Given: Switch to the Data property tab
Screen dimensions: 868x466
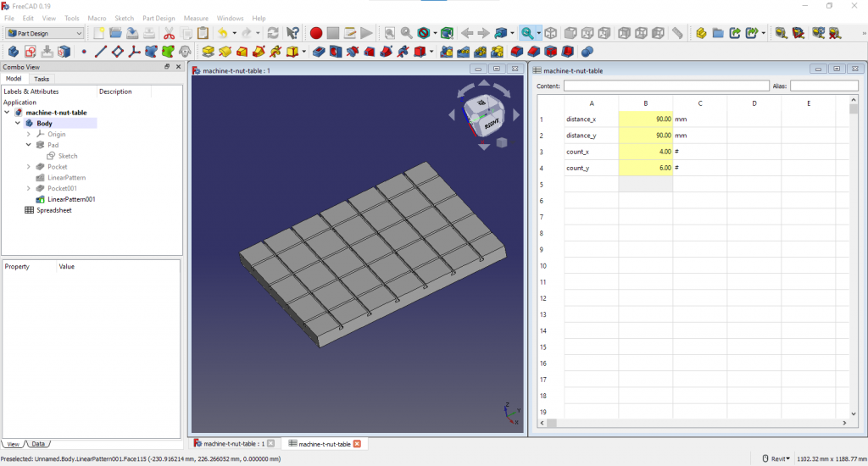Looking at the screenshot, I should (x=38, y=444).
